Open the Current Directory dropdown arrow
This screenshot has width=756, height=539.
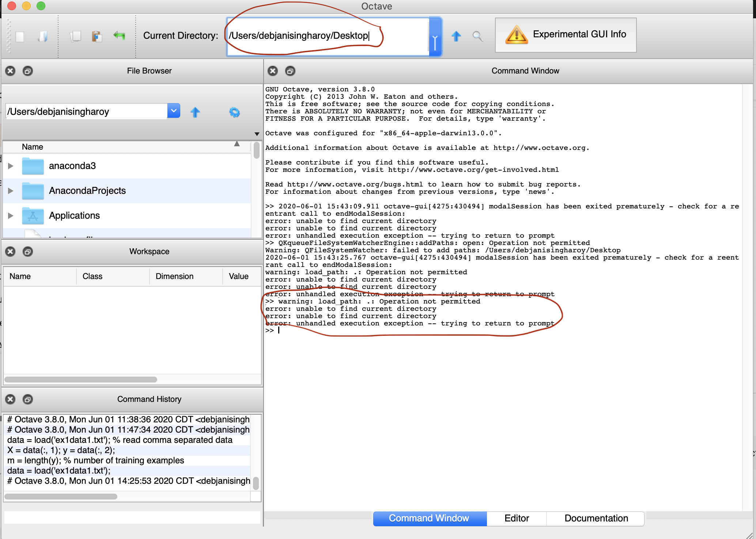tap(435, 37)
